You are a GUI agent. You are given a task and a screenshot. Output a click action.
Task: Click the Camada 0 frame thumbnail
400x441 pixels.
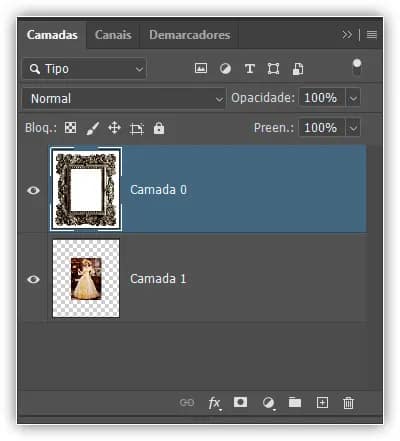click(x=86, y=189)
